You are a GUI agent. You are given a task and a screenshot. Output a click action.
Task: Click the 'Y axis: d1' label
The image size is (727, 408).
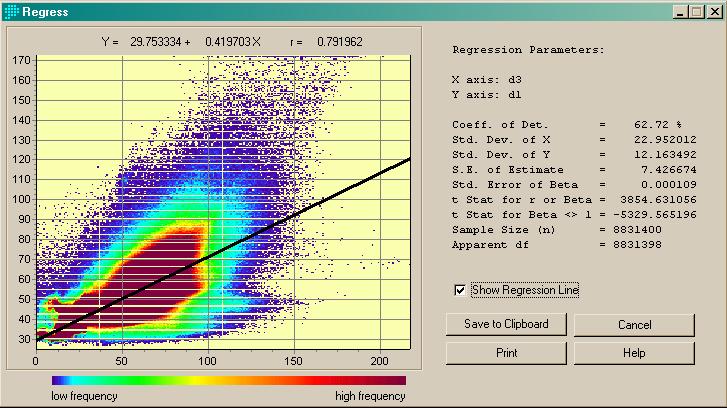[487, 95]
